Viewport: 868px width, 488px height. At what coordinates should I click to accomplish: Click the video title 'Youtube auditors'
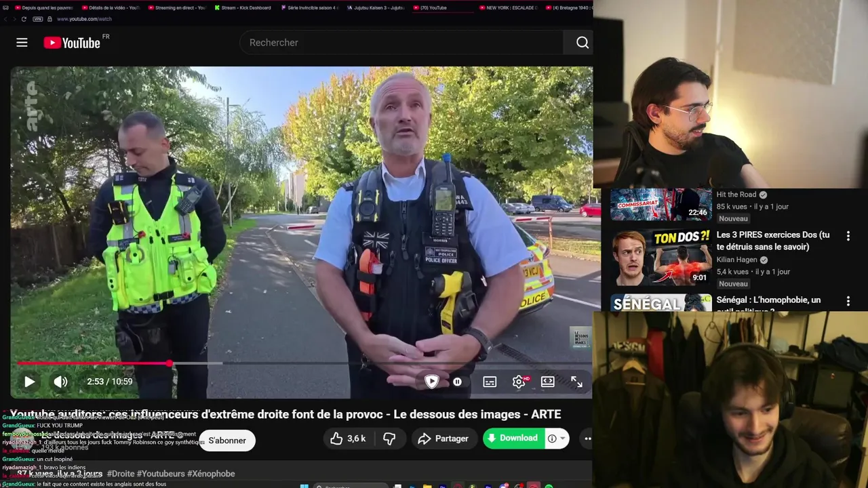pos(285,414)
